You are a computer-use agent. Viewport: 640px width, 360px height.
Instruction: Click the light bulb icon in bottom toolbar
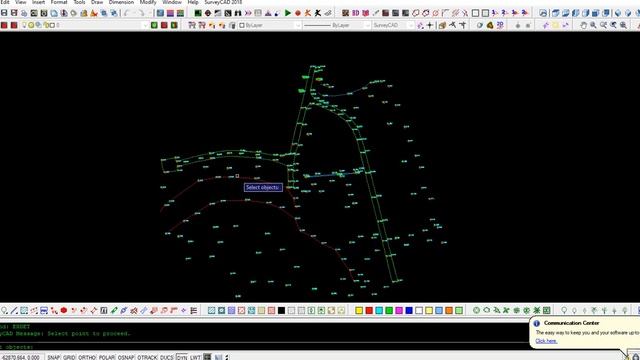tap(564, 311)
